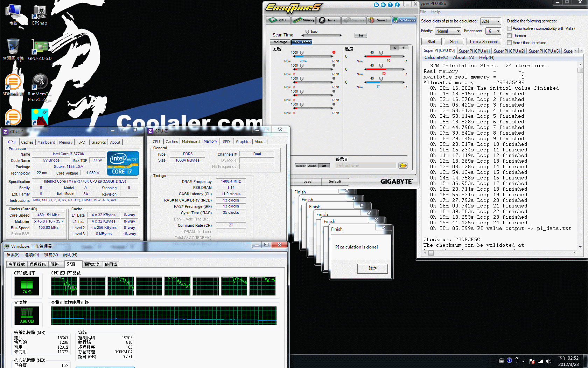
Task: Browse for alert sound file folder icon
Action: tap(403, 165)
